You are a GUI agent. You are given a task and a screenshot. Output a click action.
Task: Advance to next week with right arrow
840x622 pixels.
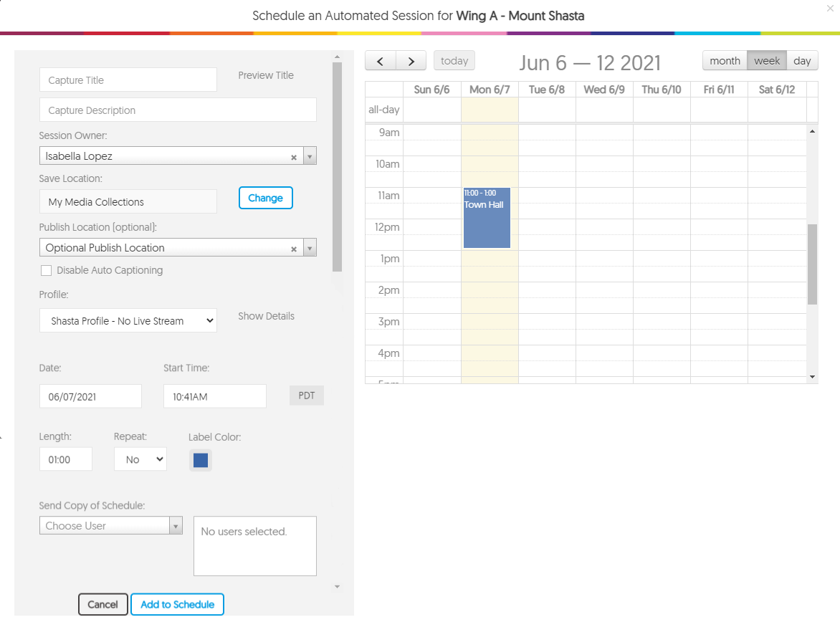tap(411, 61)
